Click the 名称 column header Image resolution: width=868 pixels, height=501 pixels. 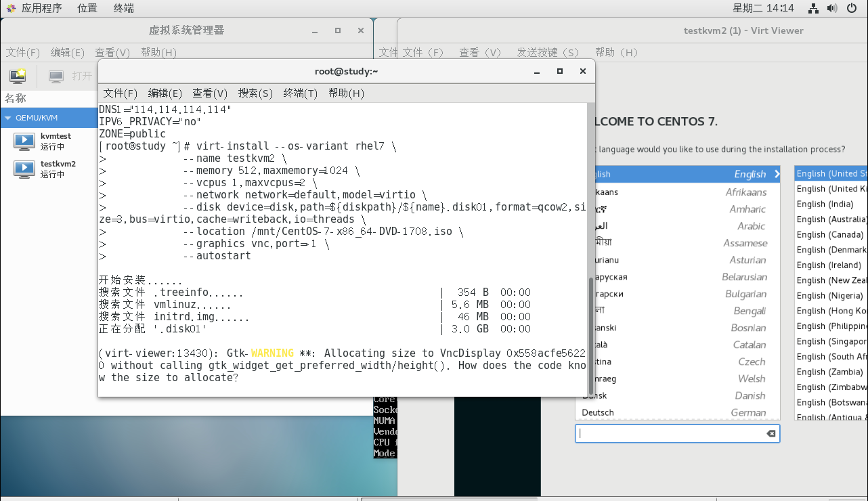pos(15,98)
